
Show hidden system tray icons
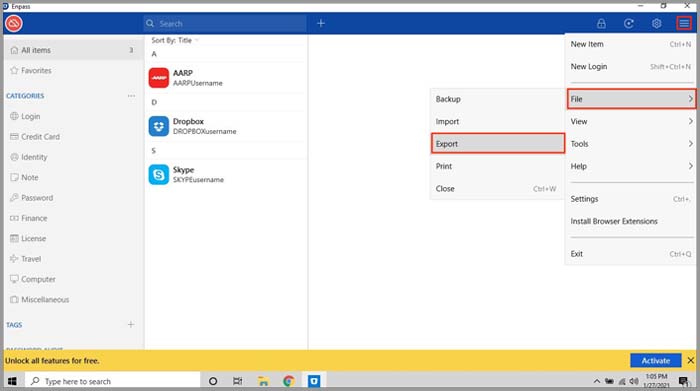pyautogui.click(x=596, y=381)
